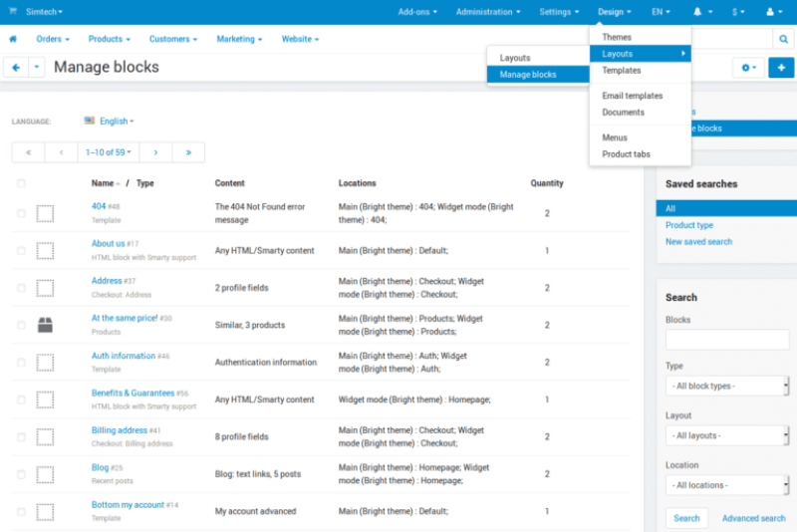Open the notifications bell menu
Screen dimensions: 797x532
[699, 12]
